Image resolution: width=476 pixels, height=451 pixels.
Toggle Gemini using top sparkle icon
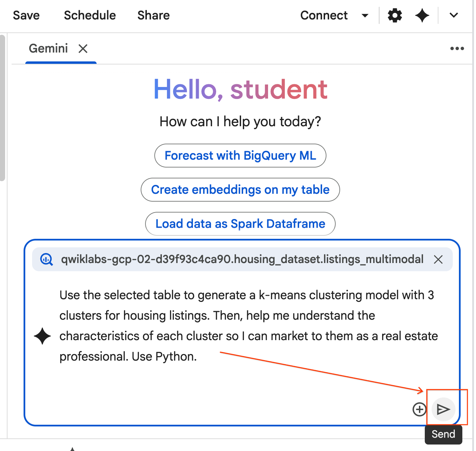422,16
